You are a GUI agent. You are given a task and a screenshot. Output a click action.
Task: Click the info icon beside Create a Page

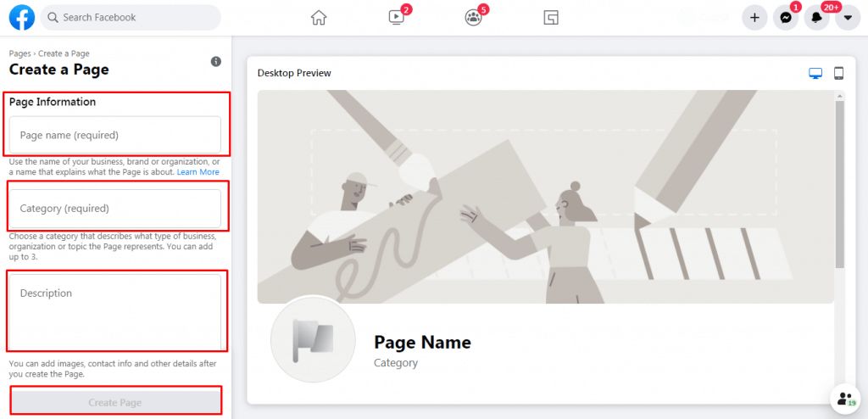coord(216,62)
